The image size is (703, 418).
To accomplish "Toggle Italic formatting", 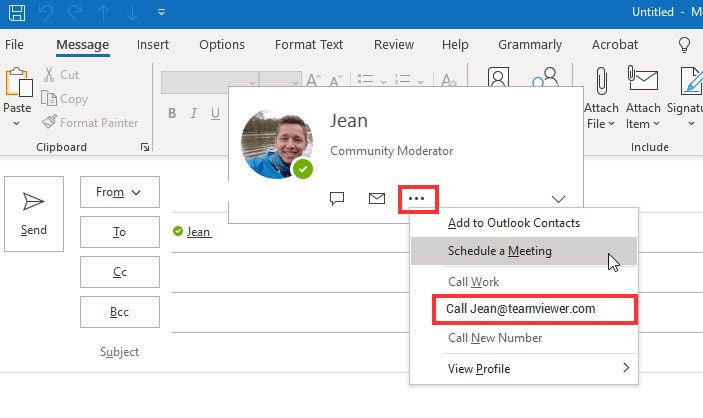I will 194,113.
